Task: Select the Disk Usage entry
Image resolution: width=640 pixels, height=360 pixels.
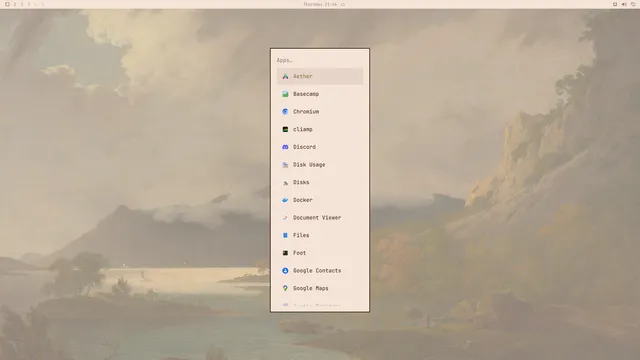Action: pos(320,164)
